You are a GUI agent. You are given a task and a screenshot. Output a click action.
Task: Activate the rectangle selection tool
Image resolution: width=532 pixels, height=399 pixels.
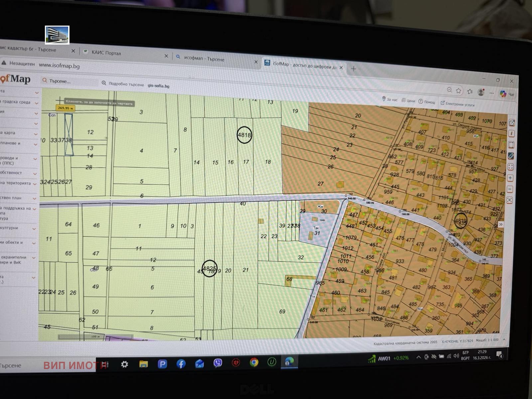pos(511,145)
